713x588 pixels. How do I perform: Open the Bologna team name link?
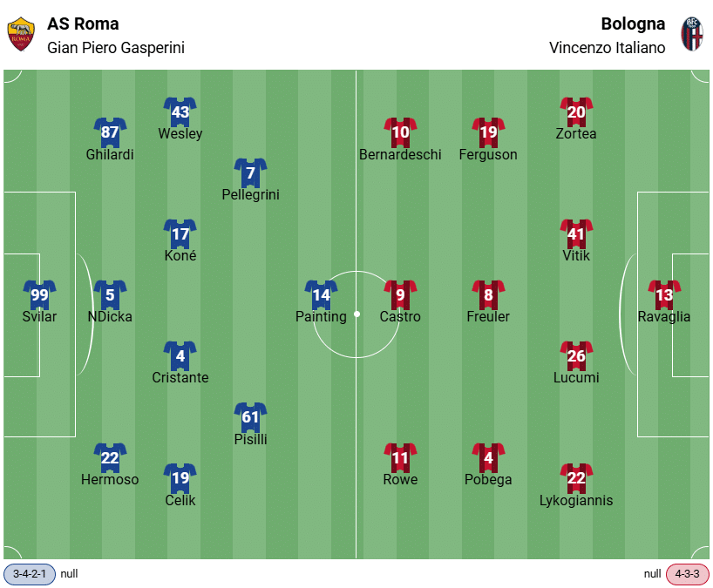point(633,24)
